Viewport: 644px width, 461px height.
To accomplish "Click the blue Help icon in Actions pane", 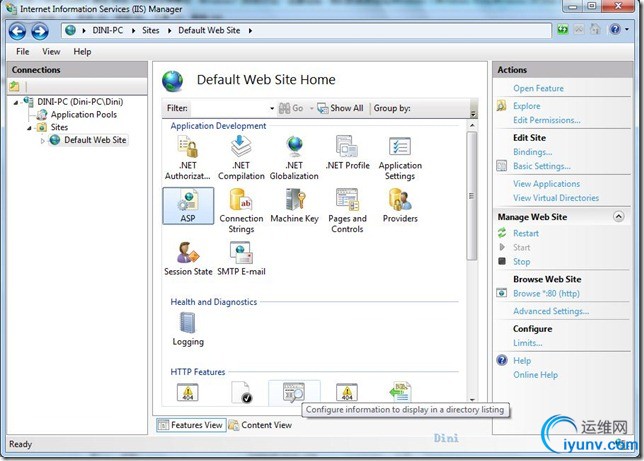I will click(x=502, y=360).
